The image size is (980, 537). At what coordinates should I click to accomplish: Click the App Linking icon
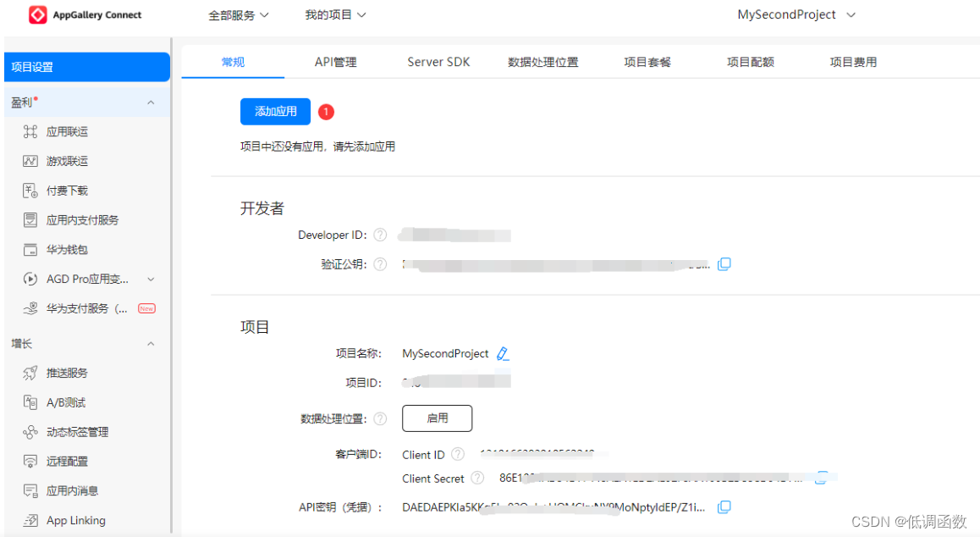(30, 520)
